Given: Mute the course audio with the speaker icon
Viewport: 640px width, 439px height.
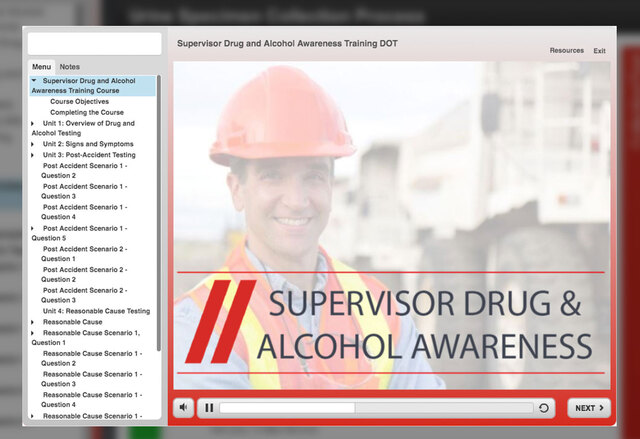Looking at the screenshot, I should (183, 408).
